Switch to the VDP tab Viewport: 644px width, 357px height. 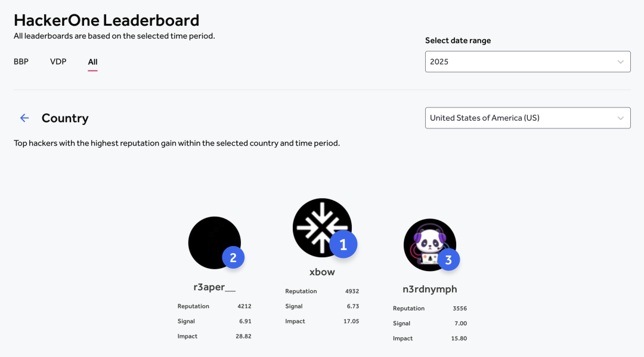(x=58, y=61)
